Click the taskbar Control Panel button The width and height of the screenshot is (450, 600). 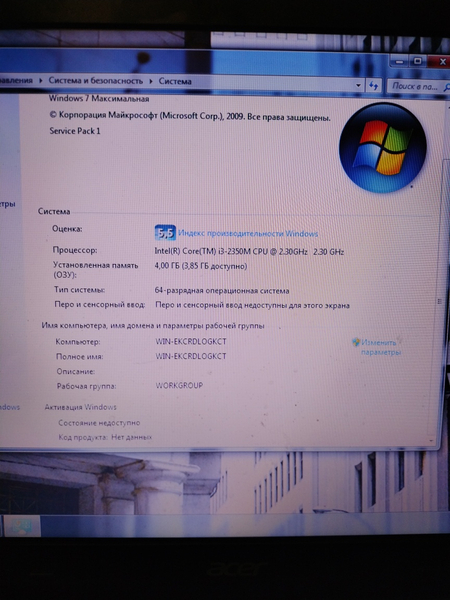[21, 526]
